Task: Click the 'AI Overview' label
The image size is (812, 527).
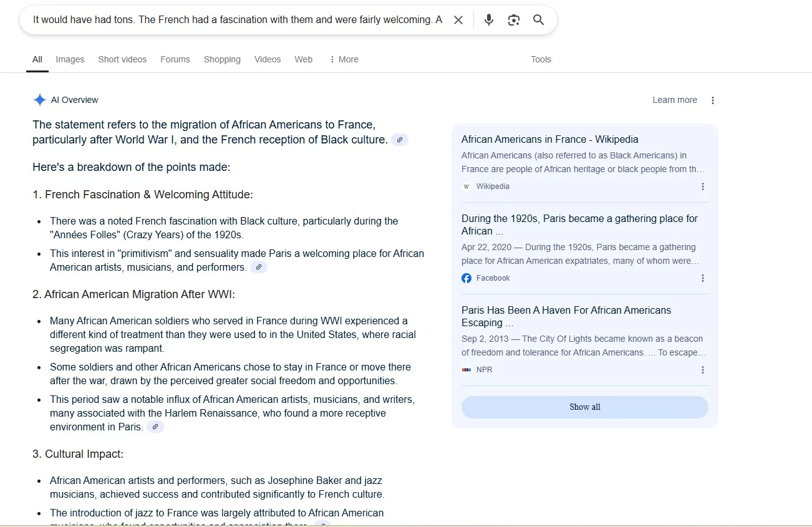Action: click(x=75, y=100)
